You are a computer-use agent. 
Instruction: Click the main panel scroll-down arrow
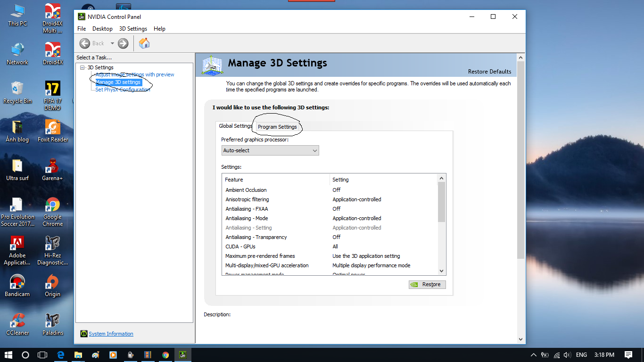point(521,339)
